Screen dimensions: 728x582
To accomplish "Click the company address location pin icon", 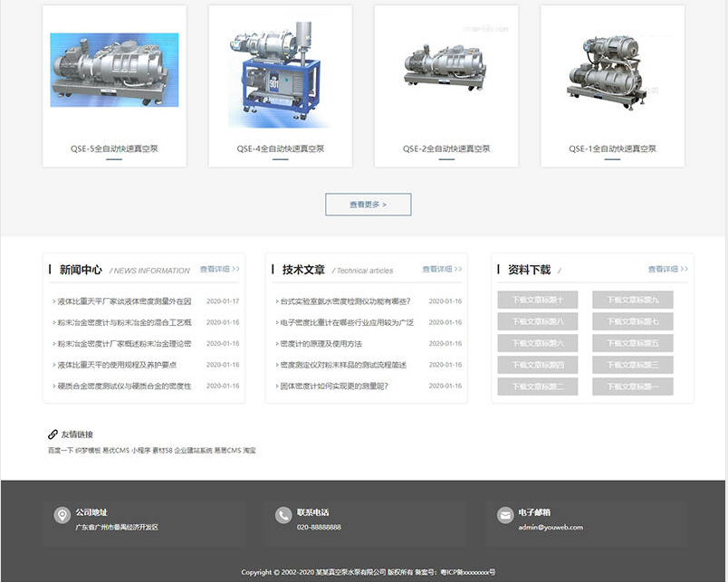I will (62, 515).
